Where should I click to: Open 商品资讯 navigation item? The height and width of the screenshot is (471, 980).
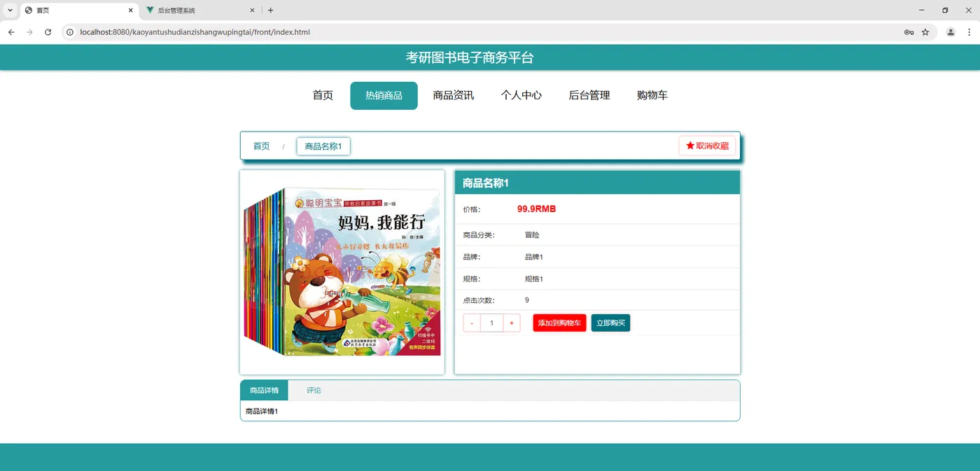[454, 95]
